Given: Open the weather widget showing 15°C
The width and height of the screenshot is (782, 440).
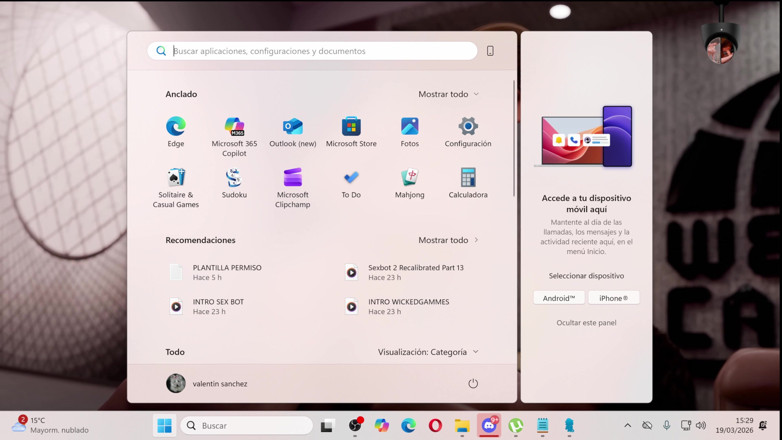Looking at the screenshot, I should [x=50, y=425].
